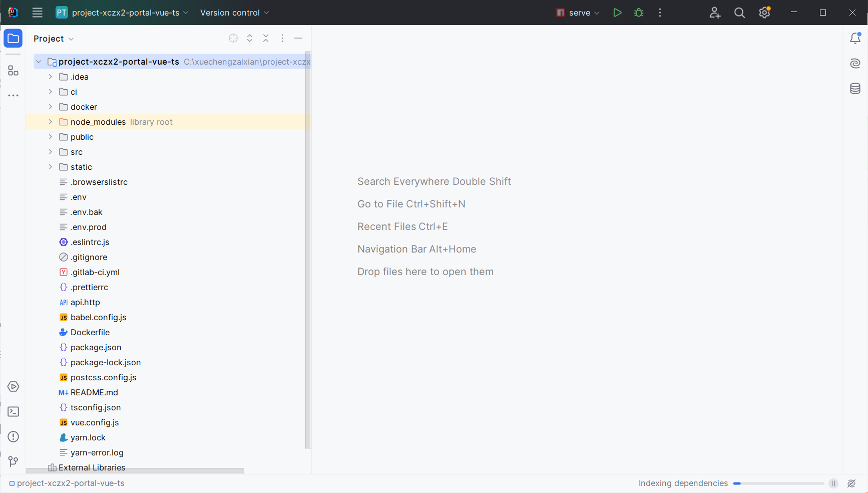Click the Project tree vertical scrollbar
This screenshot has width=868, height=493.
tap(308, 250)
